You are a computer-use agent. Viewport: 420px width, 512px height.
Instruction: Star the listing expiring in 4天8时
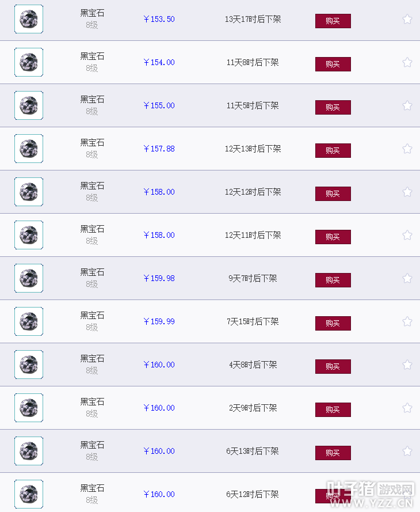click(407, 365)
